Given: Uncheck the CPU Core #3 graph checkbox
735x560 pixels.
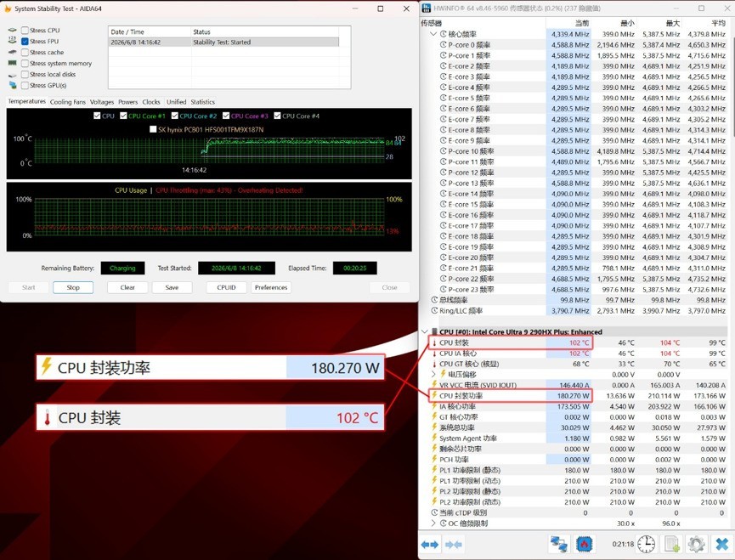Looking at the screenshot, I should pyautogui.click(x=226, y=116).
